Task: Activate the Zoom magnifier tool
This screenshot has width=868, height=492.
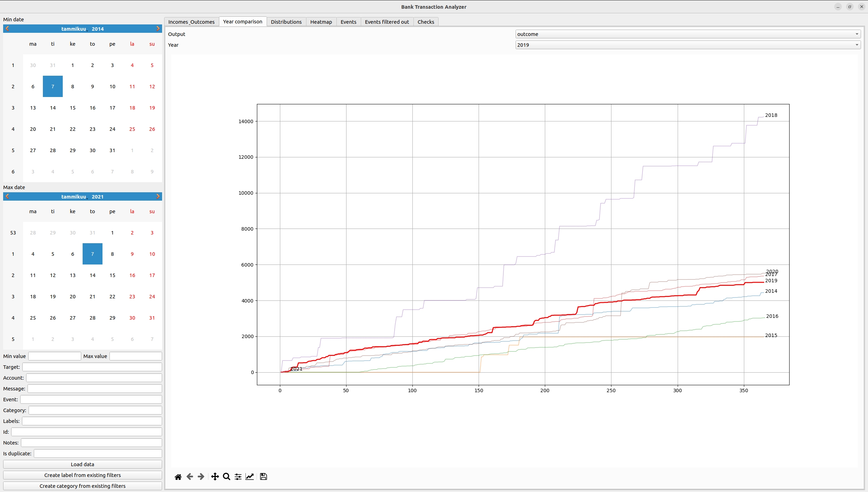Action: point(226,477)
